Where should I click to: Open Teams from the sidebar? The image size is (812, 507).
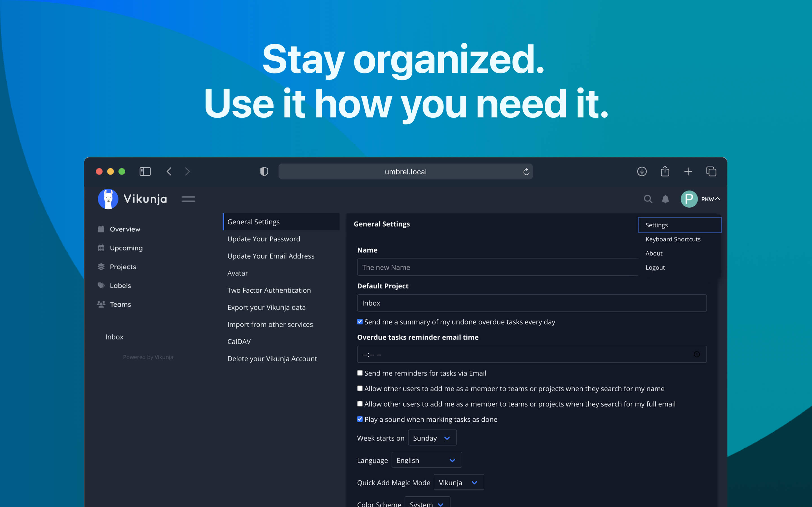click(x=120, y=304)
